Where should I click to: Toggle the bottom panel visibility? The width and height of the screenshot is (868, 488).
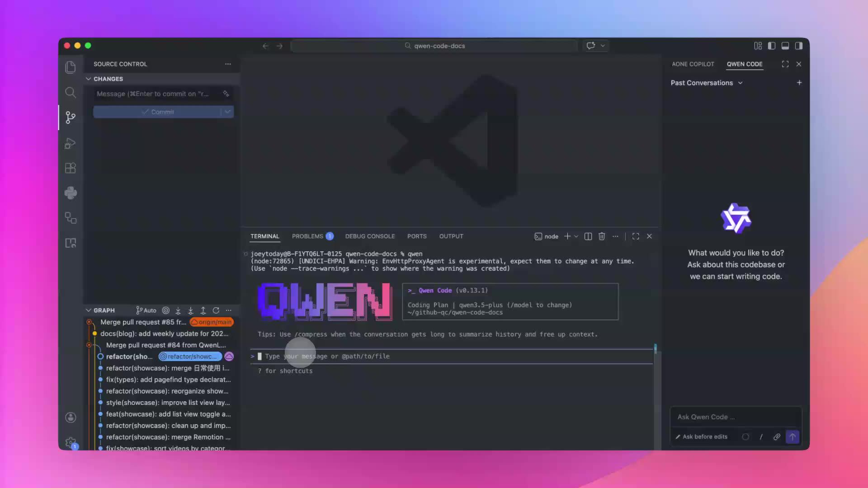785,46
